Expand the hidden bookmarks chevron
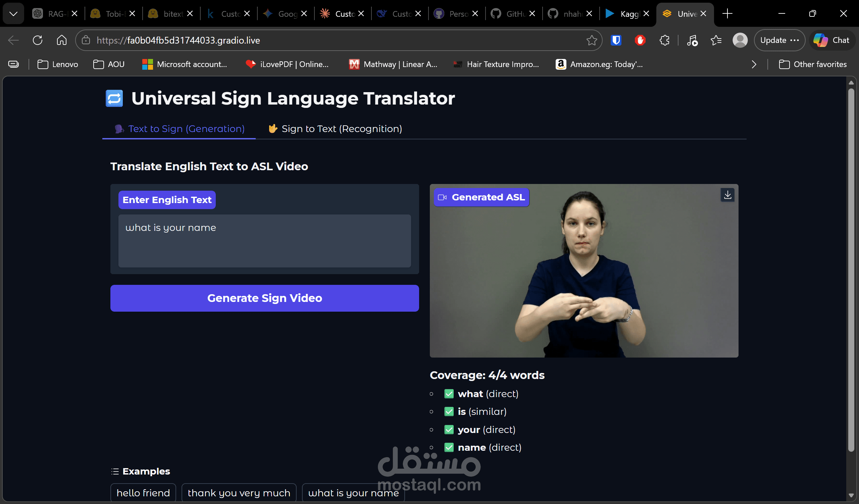Image resolution: width=859 pixels, height=504 pixels. (754, 64)
